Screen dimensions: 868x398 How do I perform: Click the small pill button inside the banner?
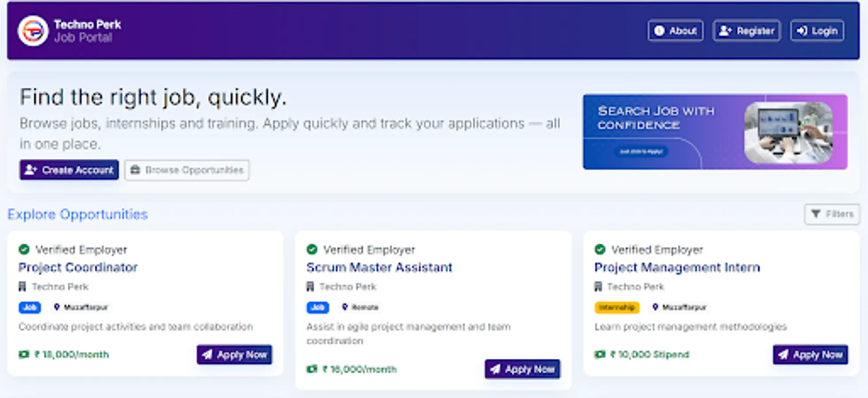tap(641, 152)
